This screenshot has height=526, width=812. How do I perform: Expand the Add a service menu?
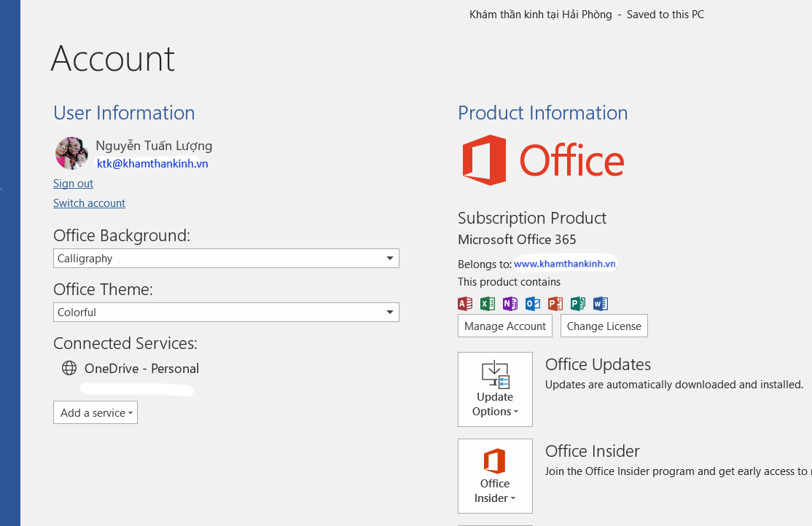tap(95, 412)
